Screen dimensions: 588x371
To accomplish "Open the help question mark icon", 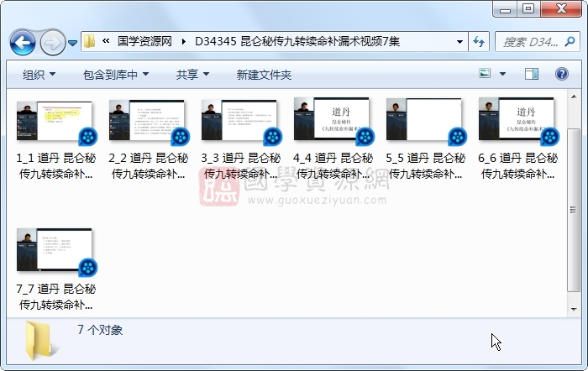I will tap(562, 75).
